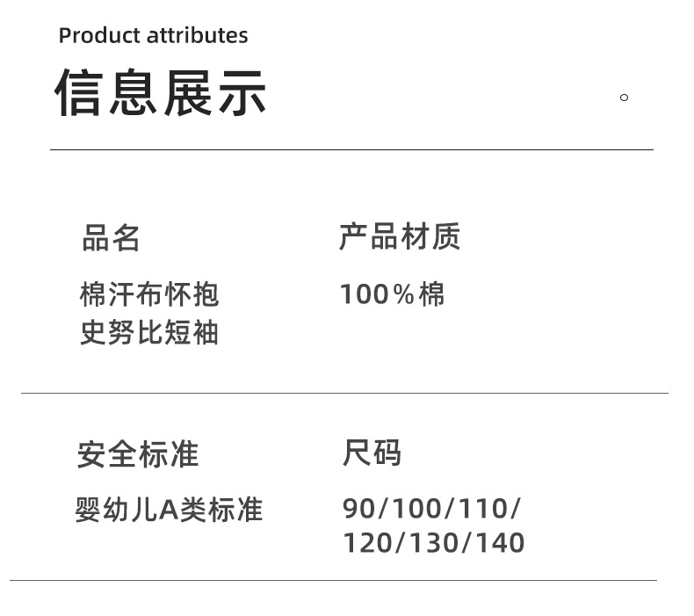The width and height of the screenshot is (694, 616).
Task: Select the 品名 label
Action: (112, 238)
